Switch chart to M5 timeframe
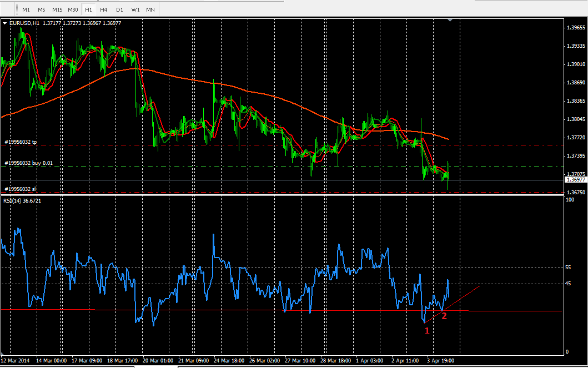Image resolution: width=588 pixels, height=368 pixels. (x=41, y=9)
